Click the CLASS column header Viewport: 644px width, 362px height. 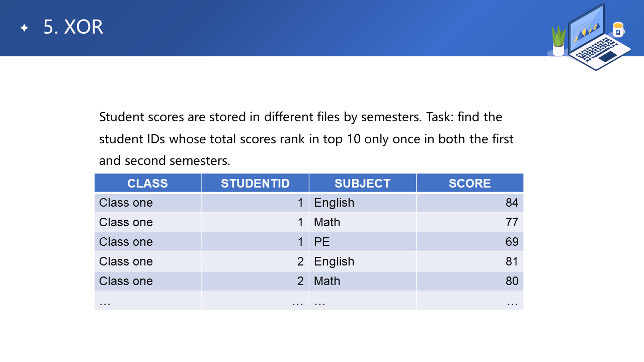(x=147, y=183)
